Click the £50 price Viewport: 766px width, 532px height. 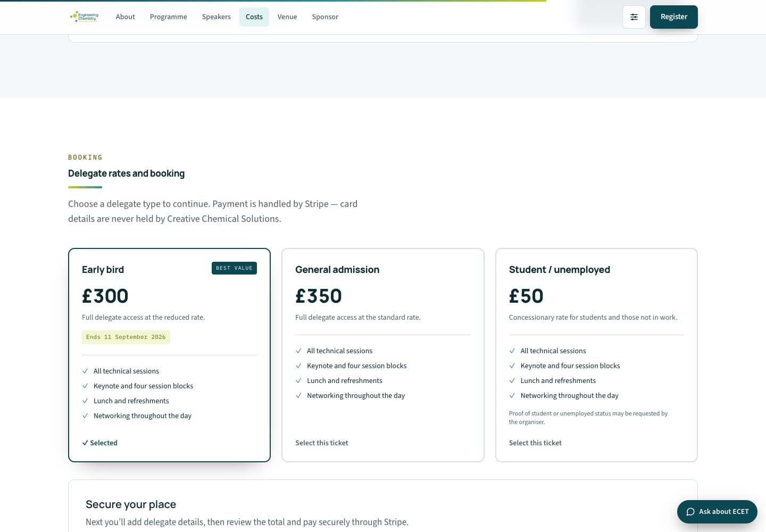coord(526,296)
